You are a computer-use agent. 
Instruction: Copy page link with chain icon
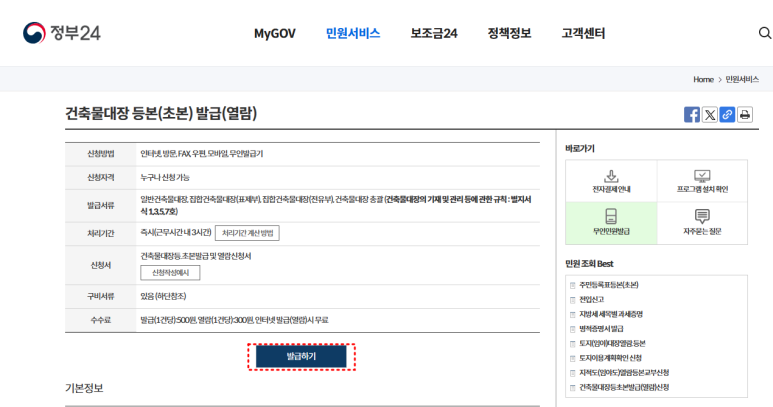point(727,115)
